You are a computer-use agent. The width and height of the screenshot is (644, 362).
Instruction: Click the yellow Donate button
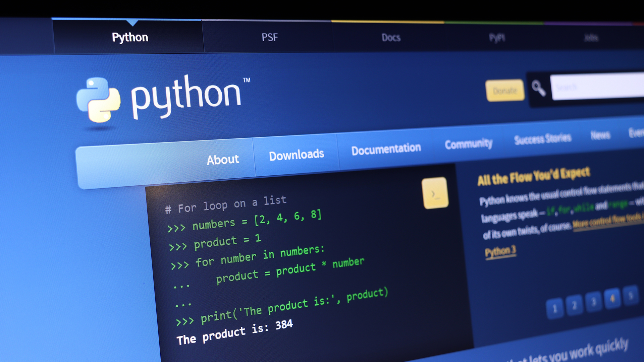[x=505, y=90]
